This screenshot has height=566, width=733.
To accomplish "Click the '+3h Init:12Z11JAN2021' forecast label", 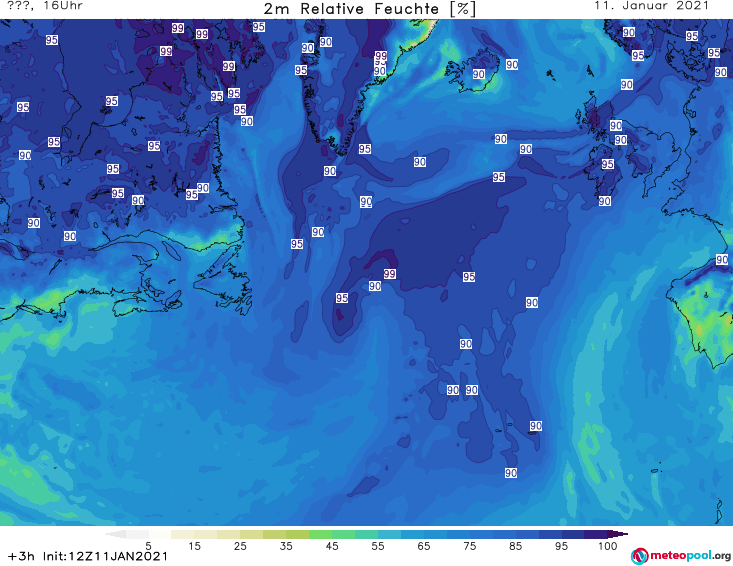I will coord(87,556).
